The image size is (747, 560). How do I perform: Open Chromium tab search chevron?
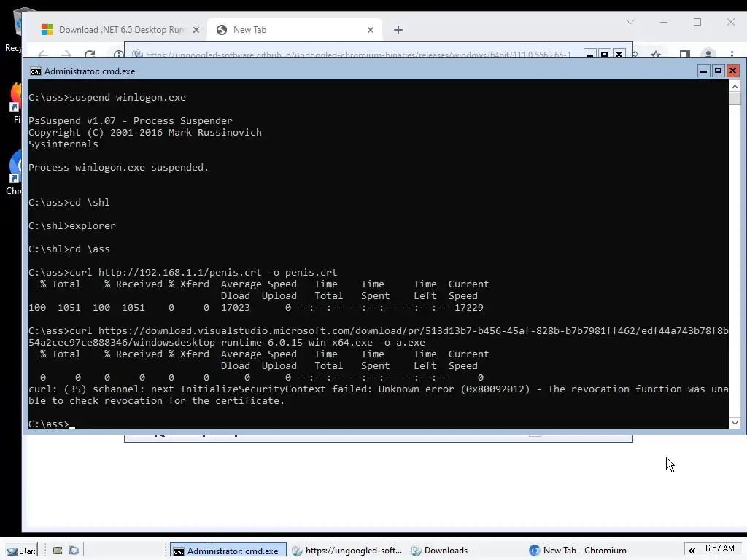point(630,22)
